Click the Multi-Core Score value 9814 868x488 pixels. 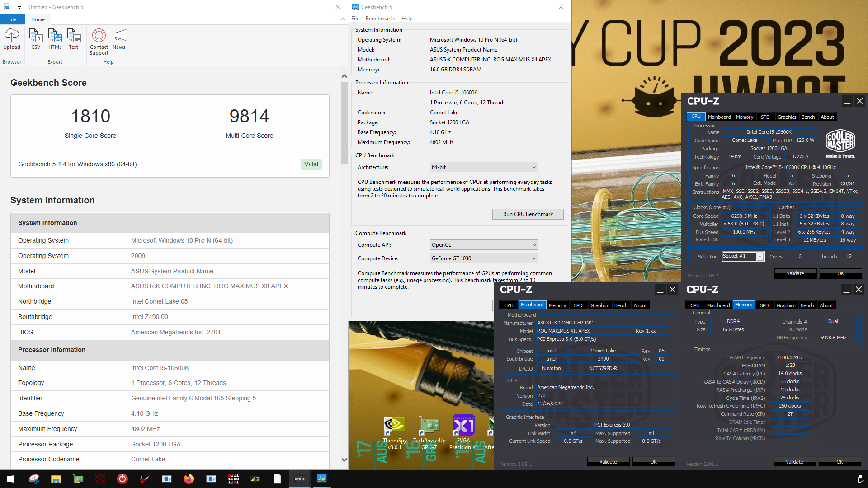249,116
